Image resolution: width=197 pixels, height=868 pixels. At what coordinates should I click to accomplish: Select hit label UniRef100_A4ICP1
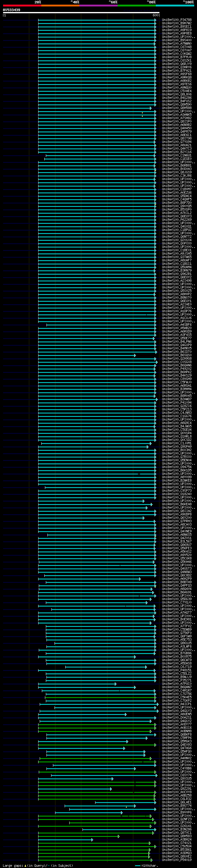tap(177, 704)
